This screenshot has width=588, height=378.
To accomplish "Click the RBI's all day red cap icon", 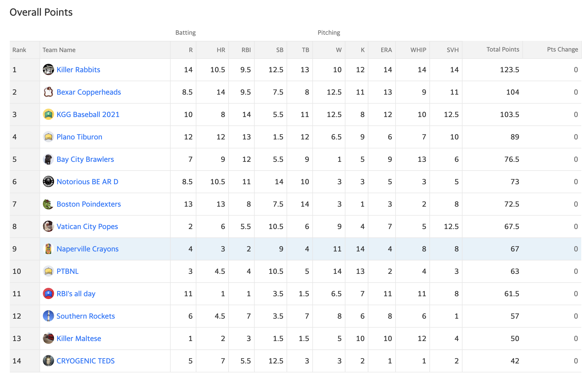I will 48,294.
